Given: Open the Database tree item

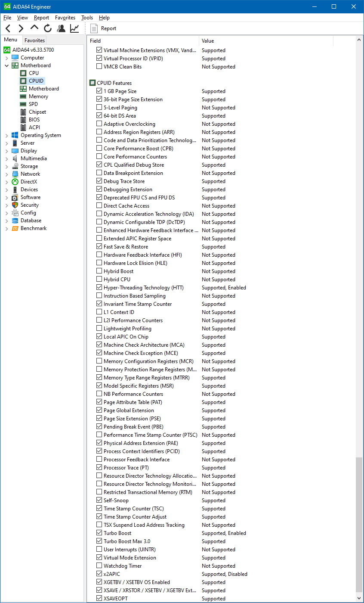Looking at the screenshot, I should pos(31,221).
